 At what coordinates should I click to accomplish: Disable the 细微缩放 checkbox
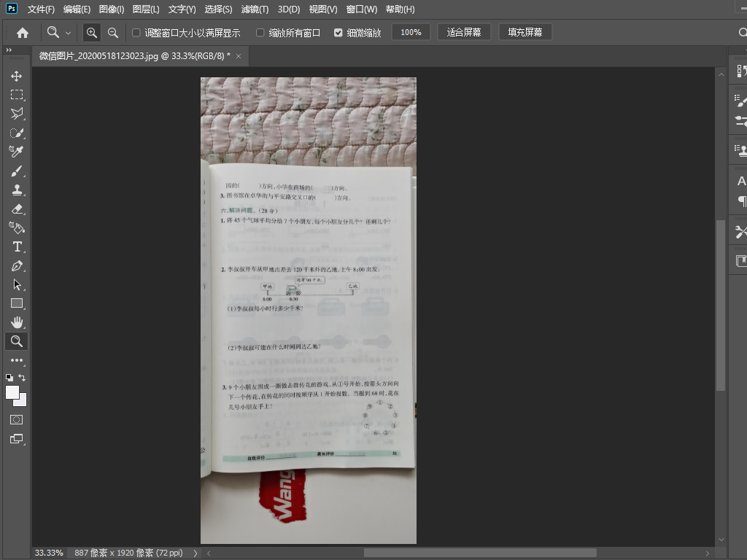tap(338, 31)
